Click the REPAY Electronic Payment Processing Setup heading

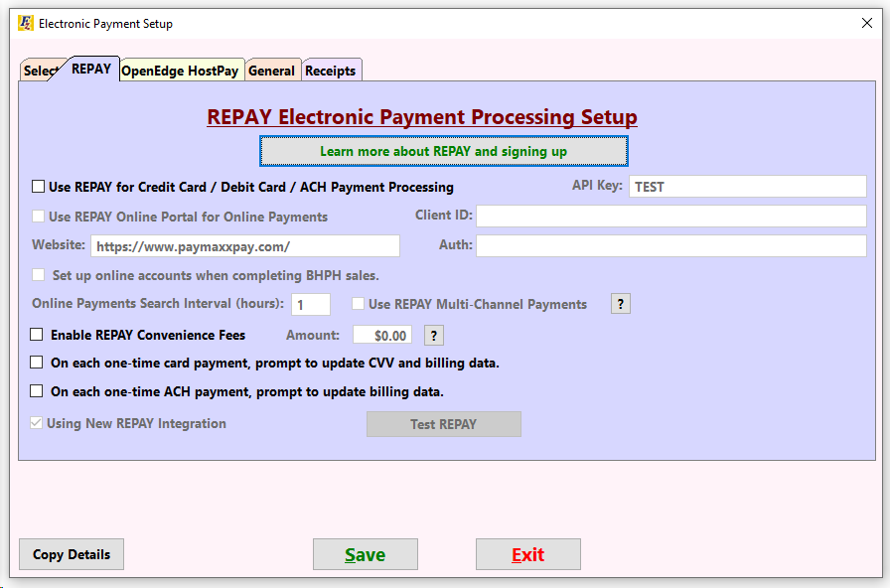(x=422, y=117)
